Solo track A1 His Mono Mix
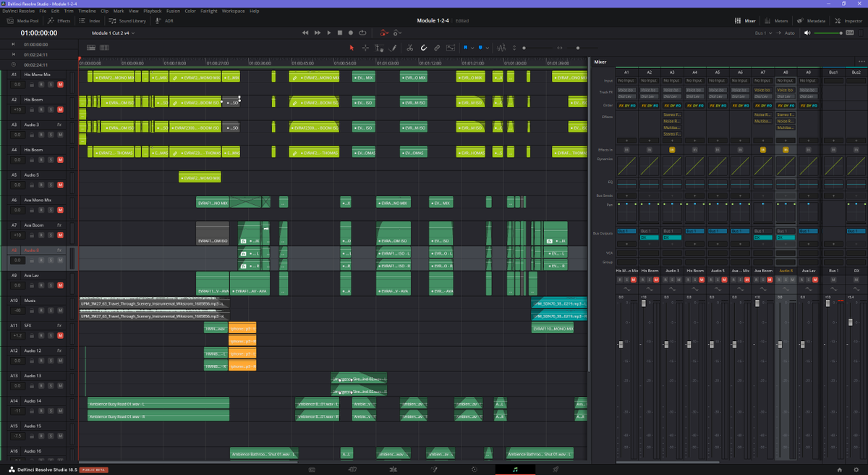Screen dimensions: 868x475 (51, 85)
